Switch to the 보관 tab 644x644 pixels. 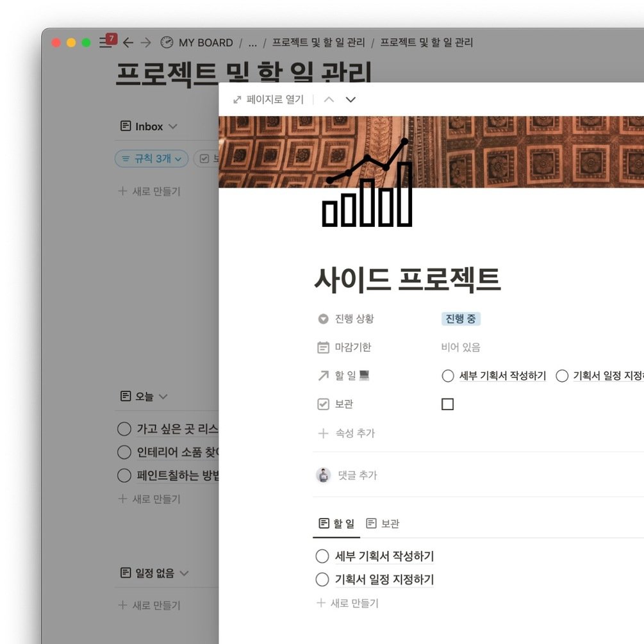[383, 524]
